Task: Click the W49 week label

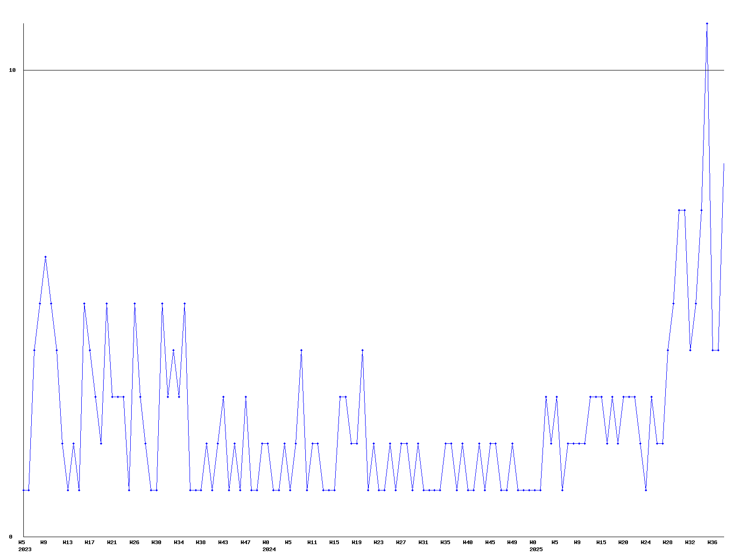Action: point(512,542)
